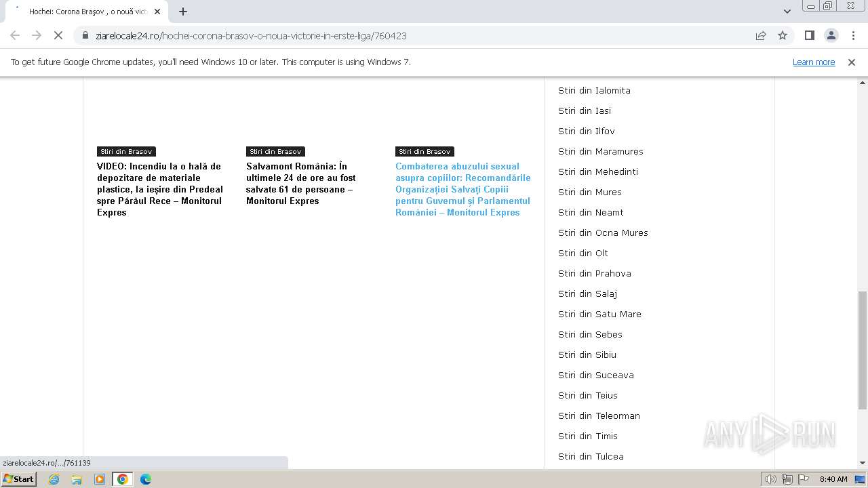Open Stiri din Teleorman

point(599,415)
